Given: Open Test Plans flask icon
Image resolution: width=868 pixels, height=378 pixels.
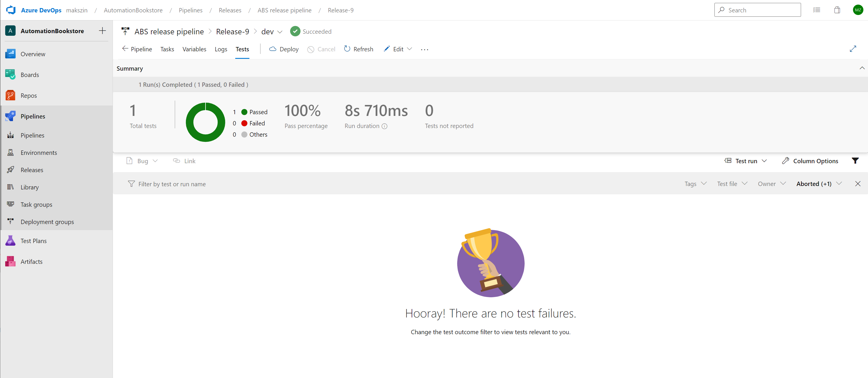Looking at the screenshot, I should point(10,241).
